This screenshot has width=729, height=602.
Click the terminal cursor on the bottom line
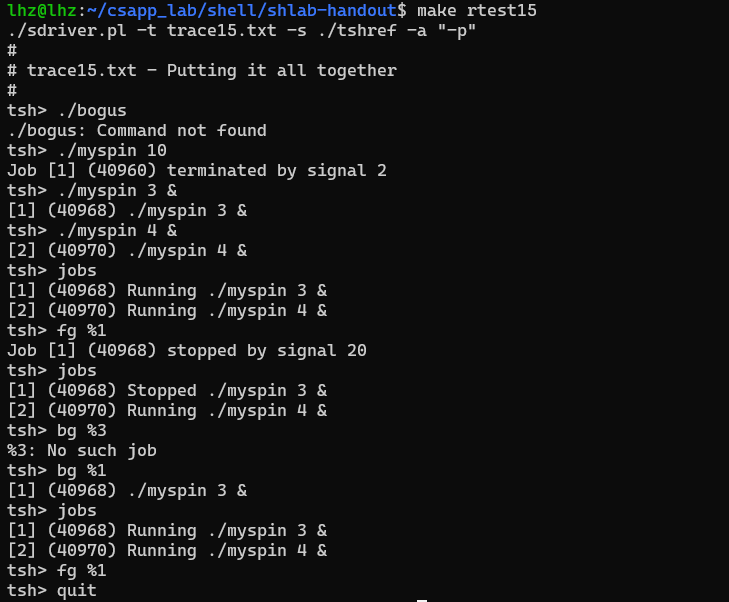click(x=422, y=599)
